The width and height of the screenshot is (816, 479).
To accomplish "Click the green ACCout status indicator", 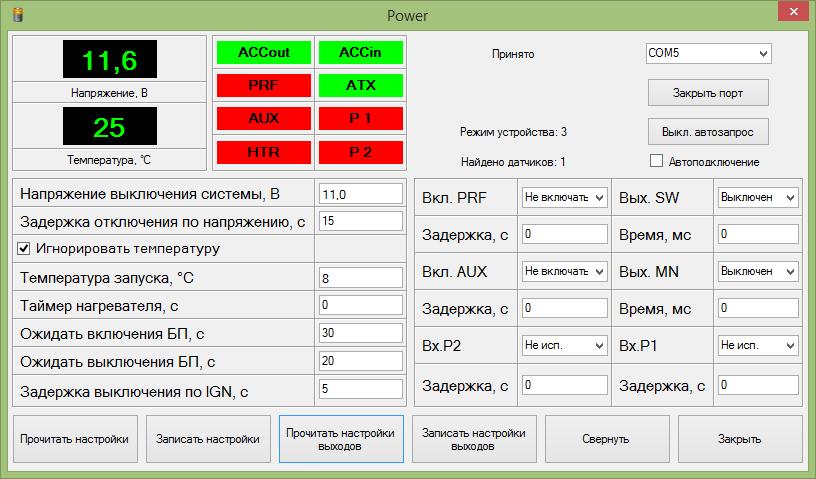I will point(264,52).
